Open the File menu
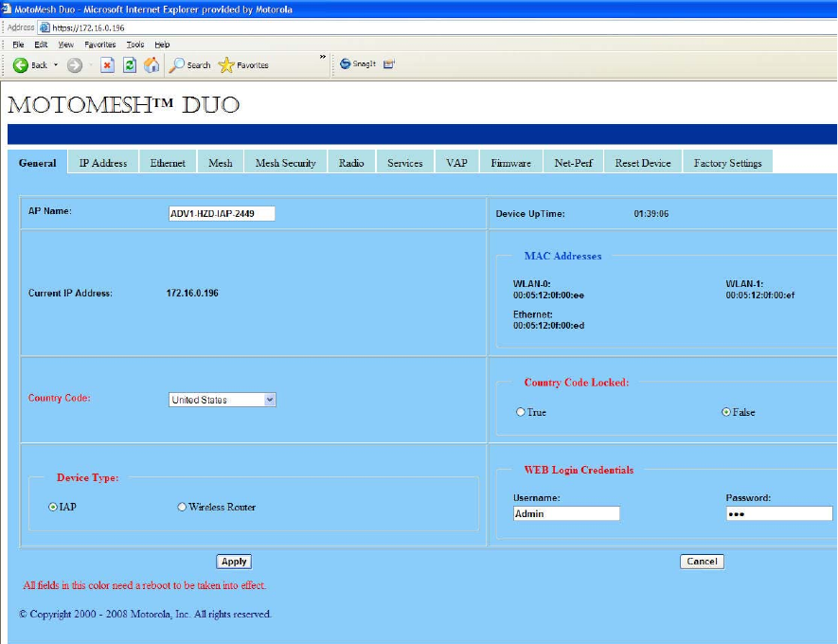The width and height of the screenshot is (838, 644). tap(18, 45)
